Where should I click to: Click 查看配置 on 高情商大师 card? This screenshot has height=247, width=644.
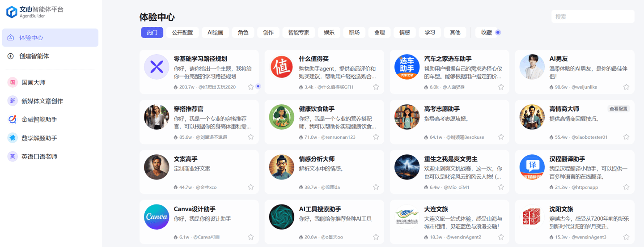pos(619,109)
